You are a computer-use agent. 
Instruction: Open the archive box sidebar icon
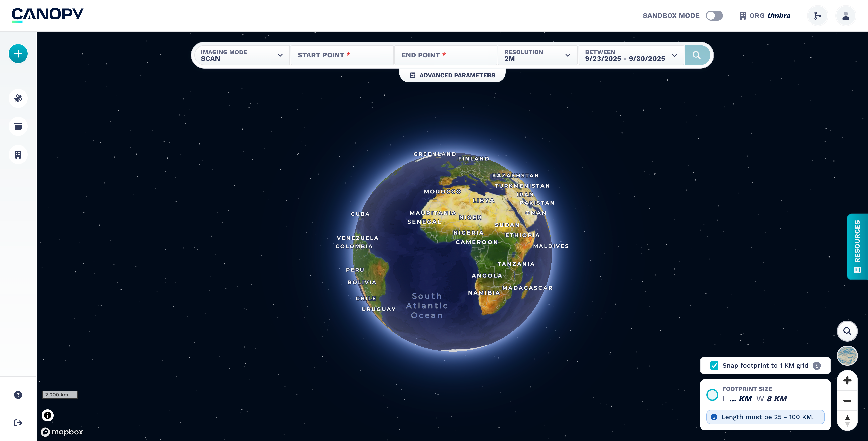point(18,126)
